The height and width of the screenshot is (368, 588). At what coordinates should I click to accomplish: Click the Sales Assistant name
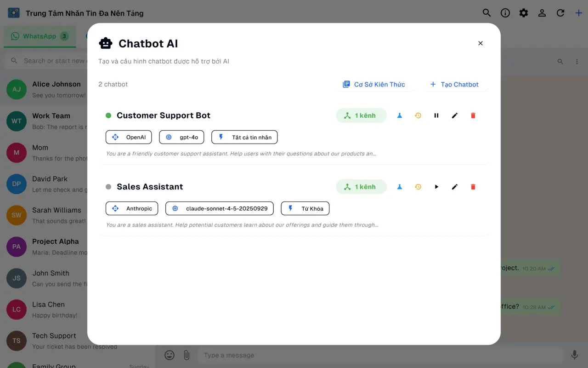point(150,187)
